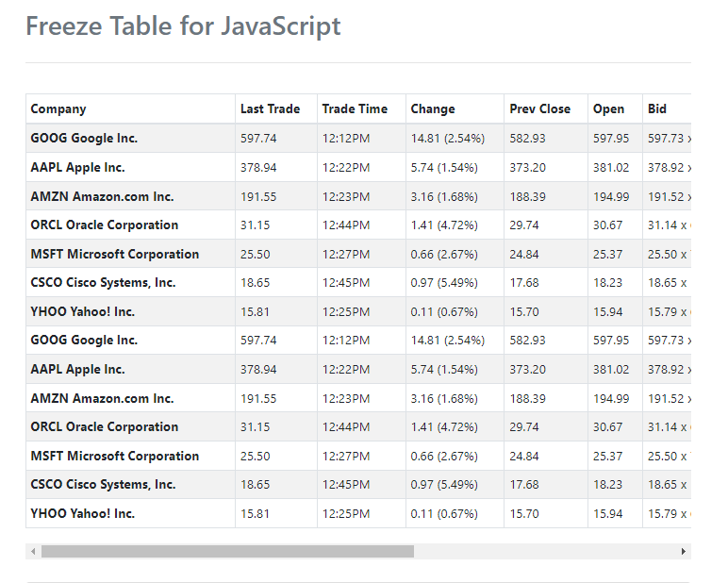Viewport: 728px width, 583px height.
Task: Select 15.94 in the first YHOO row
Action: [x=607, y=311]
